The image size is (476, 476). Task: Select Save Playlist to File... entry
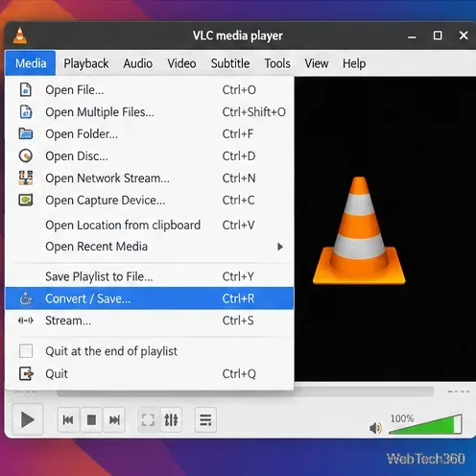click(x=150, y=276)
